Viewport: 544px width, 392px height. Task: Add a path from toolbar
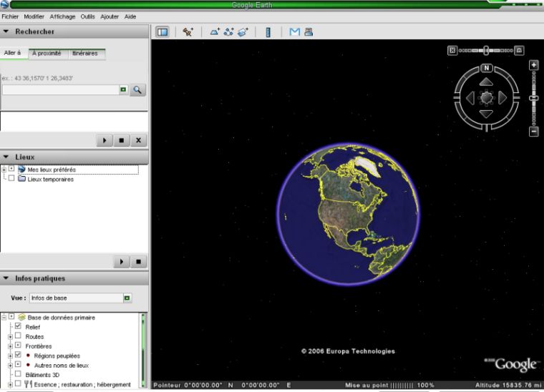click(x=228, y=32)
